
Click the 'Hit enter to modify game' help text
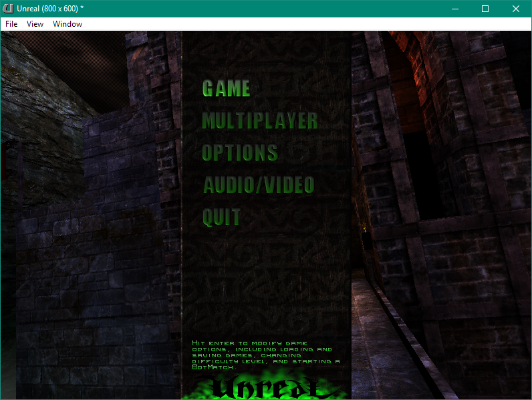coord(266,355)
